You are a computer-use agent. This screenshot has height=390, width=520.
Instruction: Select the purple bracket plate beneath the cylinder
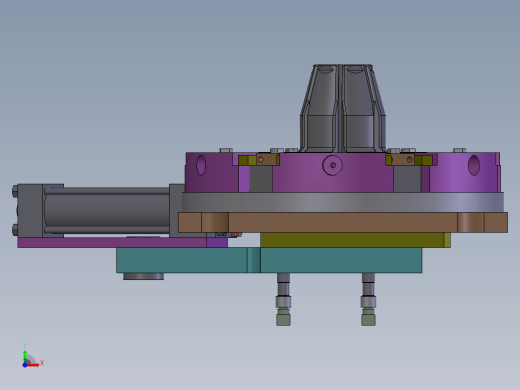tap(123, 242)
